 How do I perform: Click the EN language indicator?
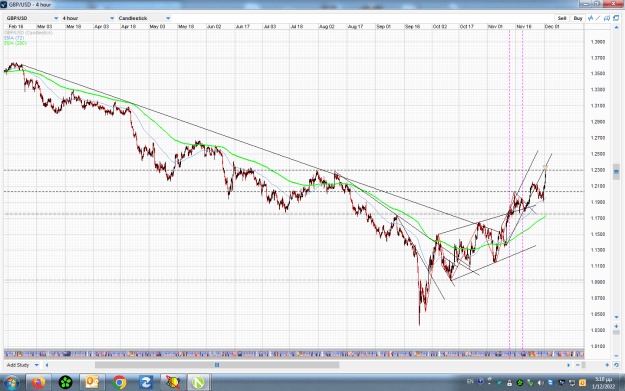(x=470, y=382)
